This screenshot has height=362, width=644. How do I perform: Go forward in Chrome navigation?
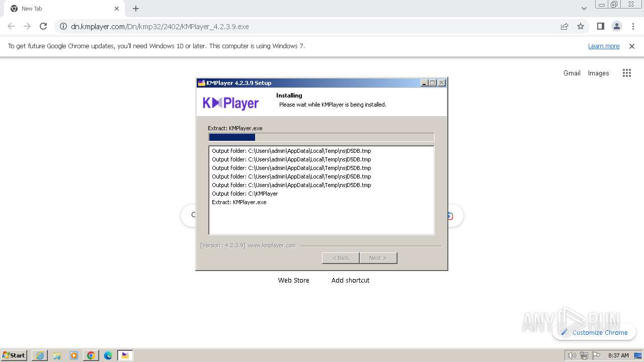[27, 26]
